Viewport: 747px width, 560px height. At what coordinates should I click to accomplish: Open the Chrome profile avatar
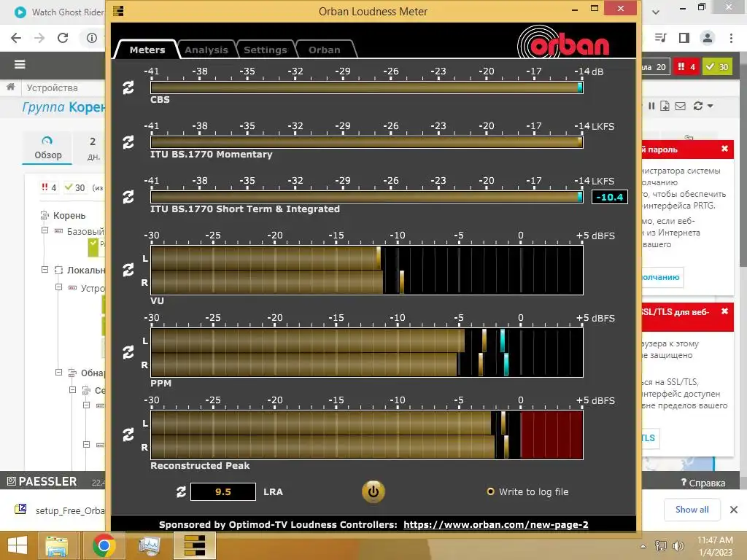pos(708,38)
